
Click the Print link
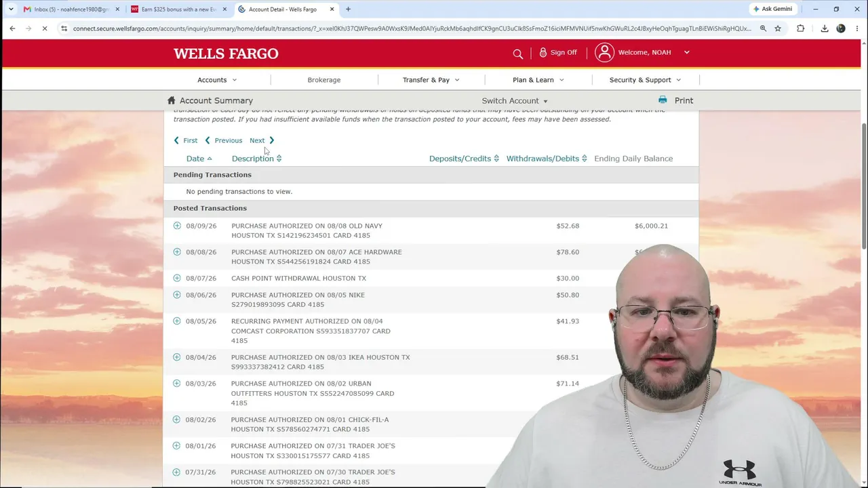pyautogui.click(x=684, y=100)
